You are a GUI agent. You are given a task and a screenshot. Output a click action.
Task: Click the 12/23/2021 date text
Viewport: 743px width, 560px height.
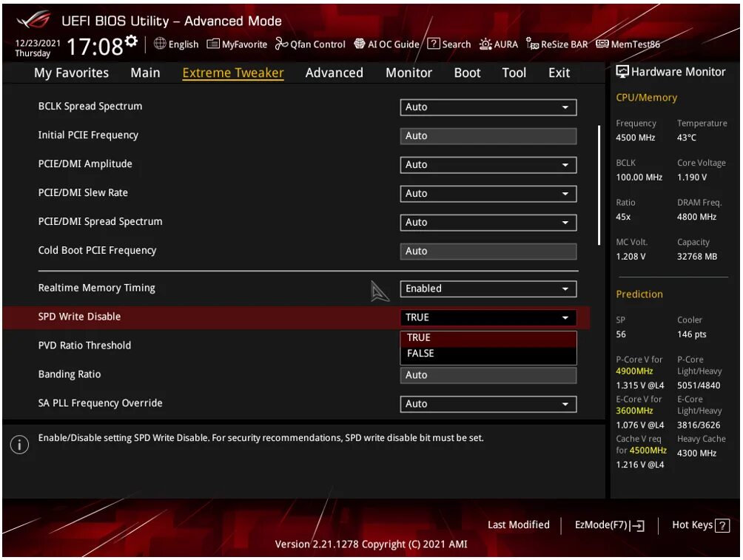pos(38,43)
